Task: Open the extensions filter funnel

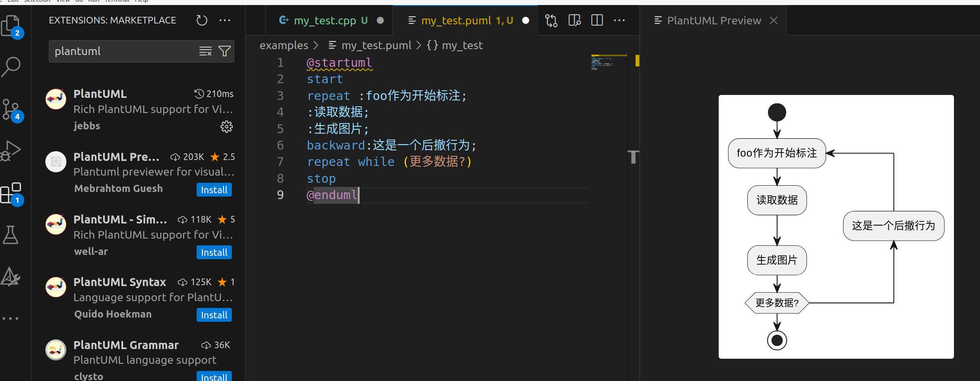Action: click(x=225, y=51)
